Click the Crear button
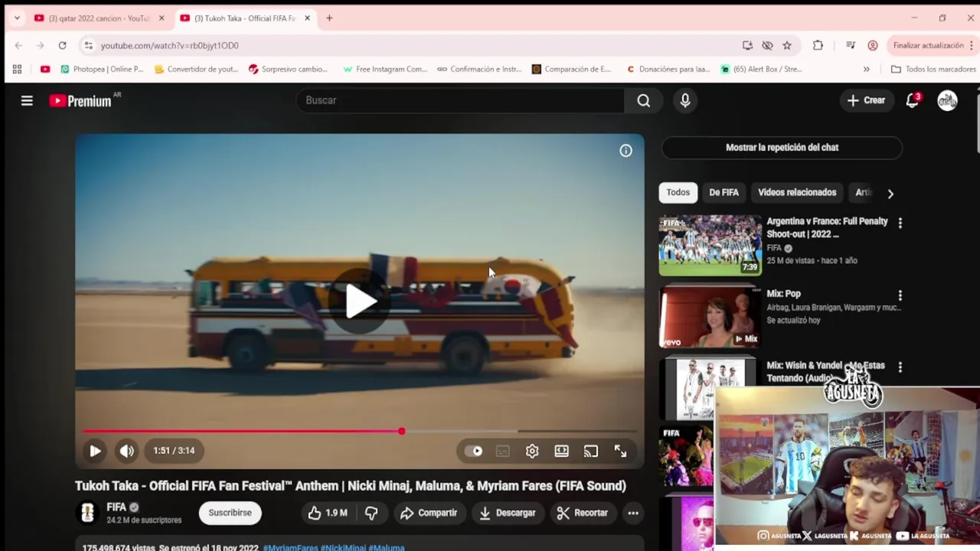 pos(866,100)
